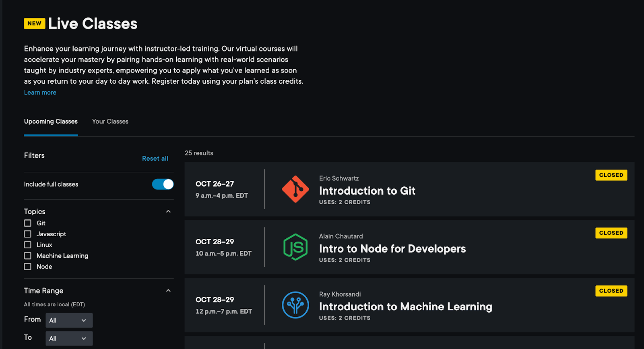Image resolution: width=644 pixels, height=349 pixels.
Task: Click the Git logo icon
Action: click(295, 189)
